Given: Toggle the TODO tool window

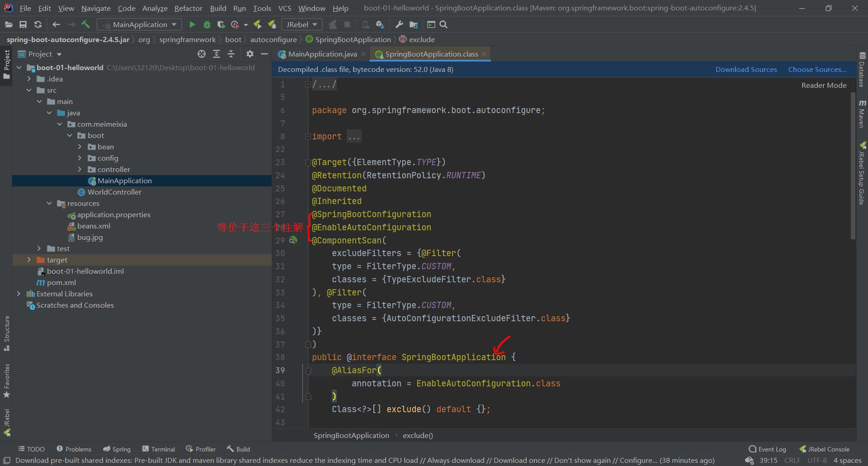Looking at the screenshot, I should click(x=31, y=449).
